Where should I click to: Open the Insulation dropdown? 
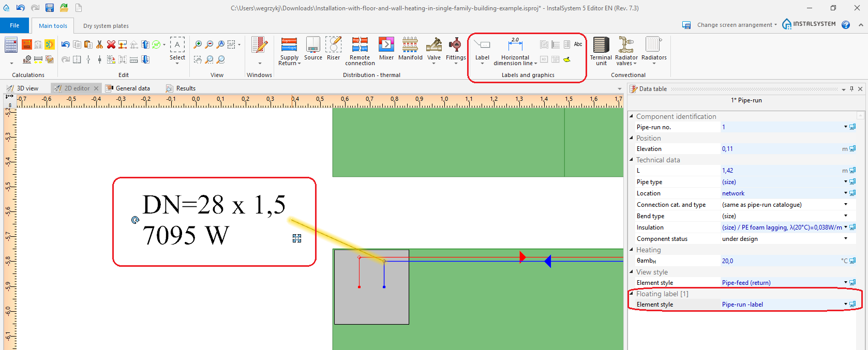[x=846, y=227]
